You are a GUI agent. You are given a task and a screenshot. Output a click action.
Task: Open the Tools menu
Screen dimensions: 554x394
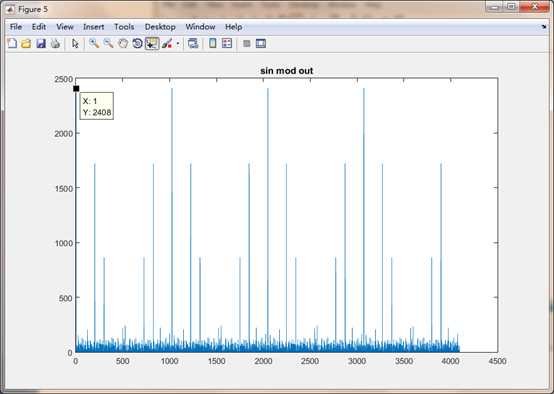[124, 27]
